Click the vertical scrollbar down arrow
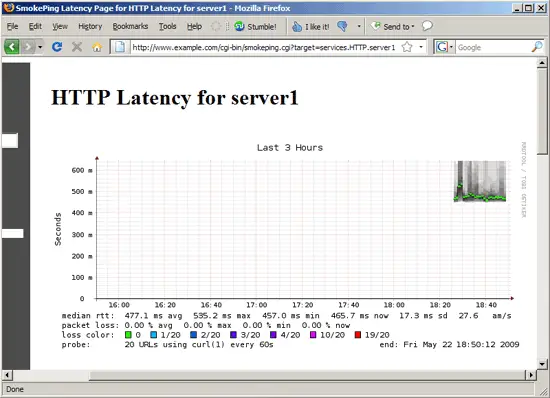Viewport: 550px width, 398px height. pyautogui.click(x=542, y=364)
